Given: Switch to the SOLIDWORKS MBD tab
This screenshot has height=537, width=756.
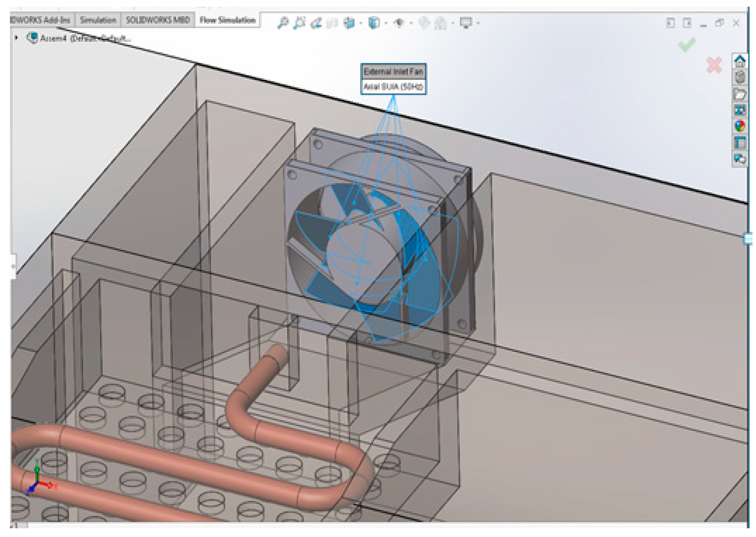Looking at the screenshot, I should tap(158, 20).
